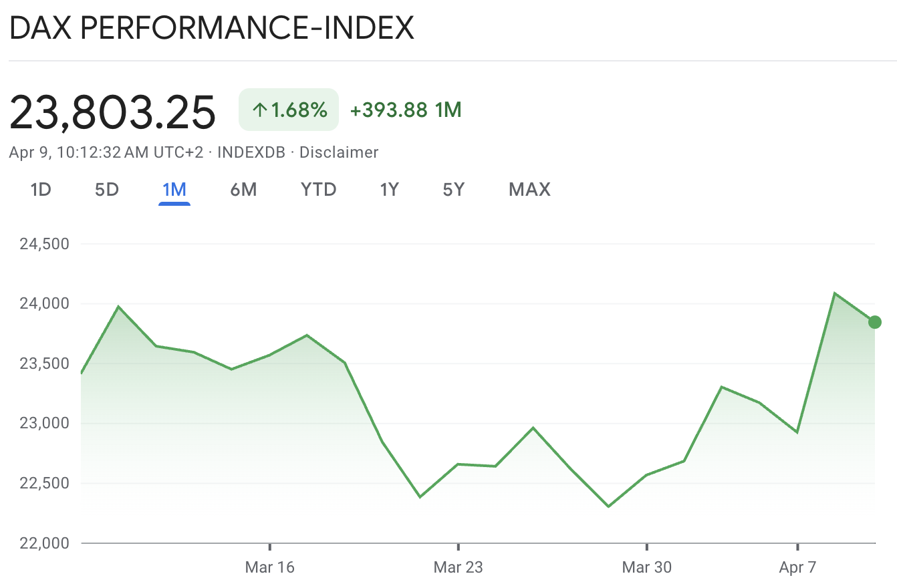Click the Mar 23 axis label
The width and height of the screenshot is (897, 588).
click(457, 567)
